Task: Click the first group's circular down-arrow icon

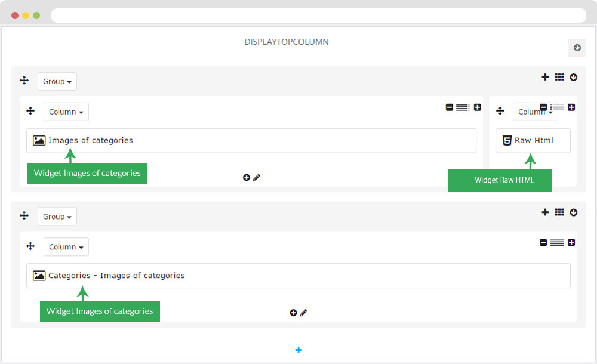Action: point(574,78)
